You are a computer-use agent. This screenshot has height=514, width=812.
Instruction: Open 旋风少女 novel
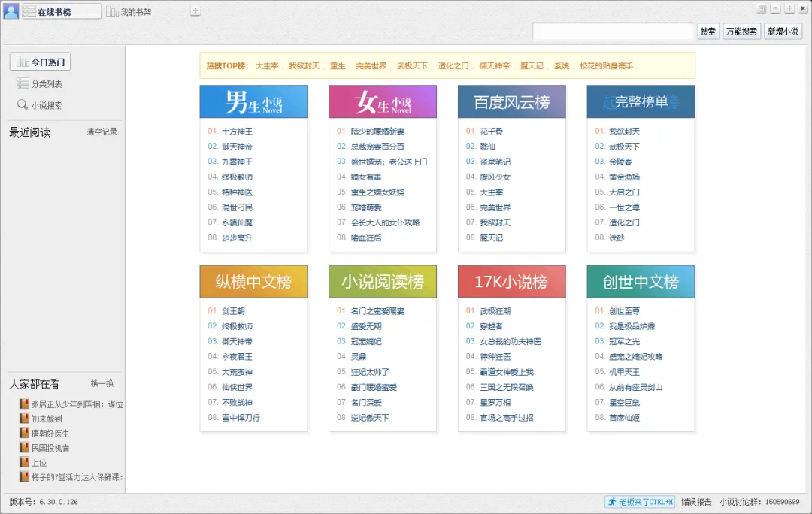[x=495, y=177]
